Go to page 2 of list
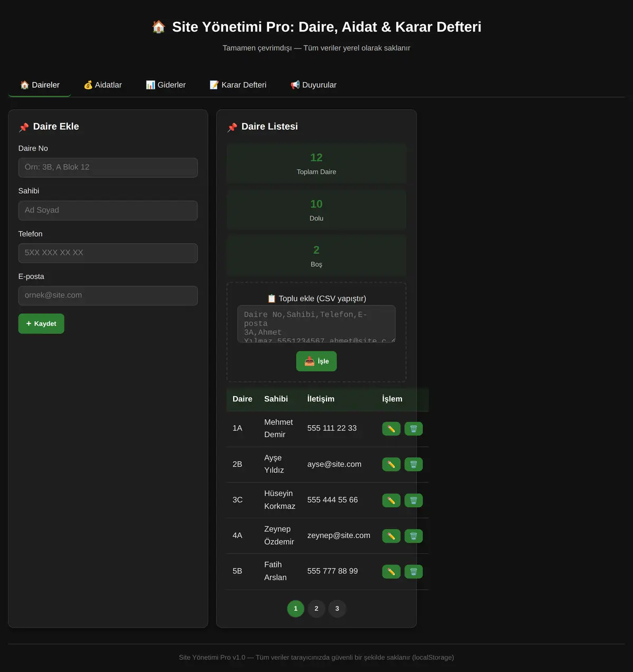 pos(316,609)
